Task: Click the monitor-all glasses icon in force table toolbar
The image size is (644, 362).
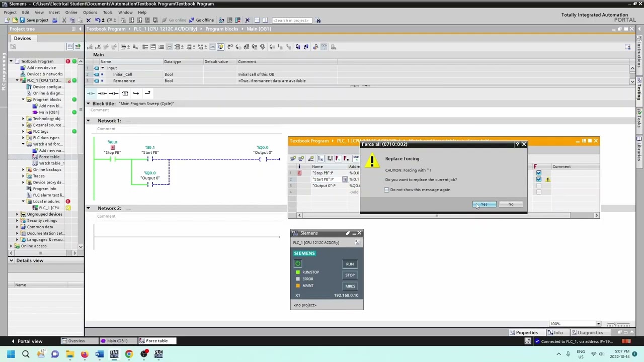Action: click(355, 158)
